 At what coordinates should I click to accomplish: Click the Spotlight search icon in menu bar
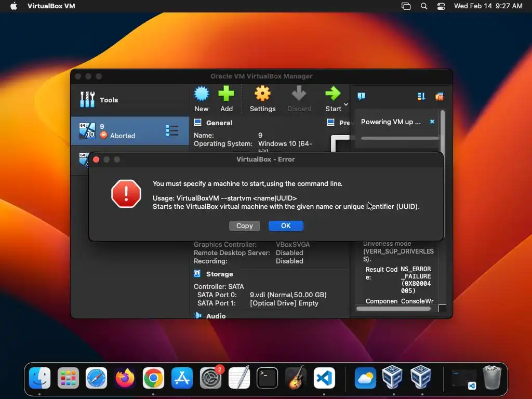click(x=424, y=6)
